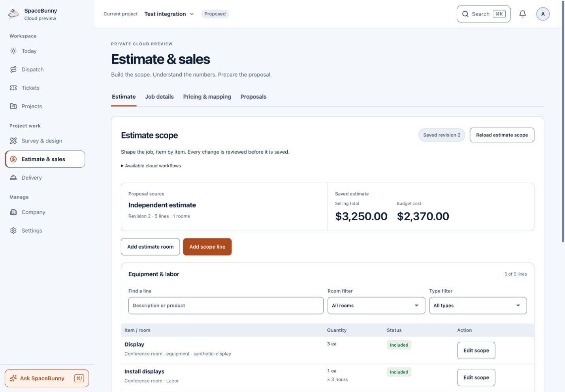Open Today via its sun icon
Image resolution: width=565 pixels, height=392 pixels.
[x=13, y=51]
